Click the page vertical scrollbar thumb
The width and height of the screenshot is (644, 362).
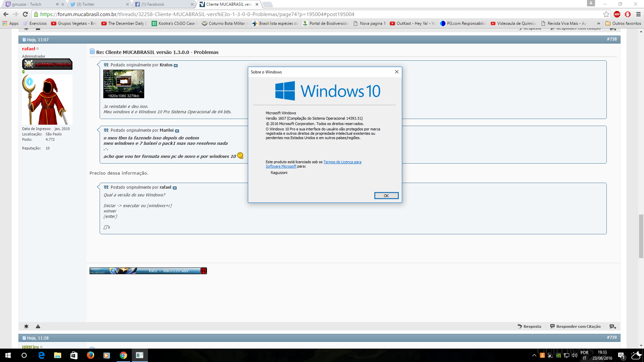(641, 236)
